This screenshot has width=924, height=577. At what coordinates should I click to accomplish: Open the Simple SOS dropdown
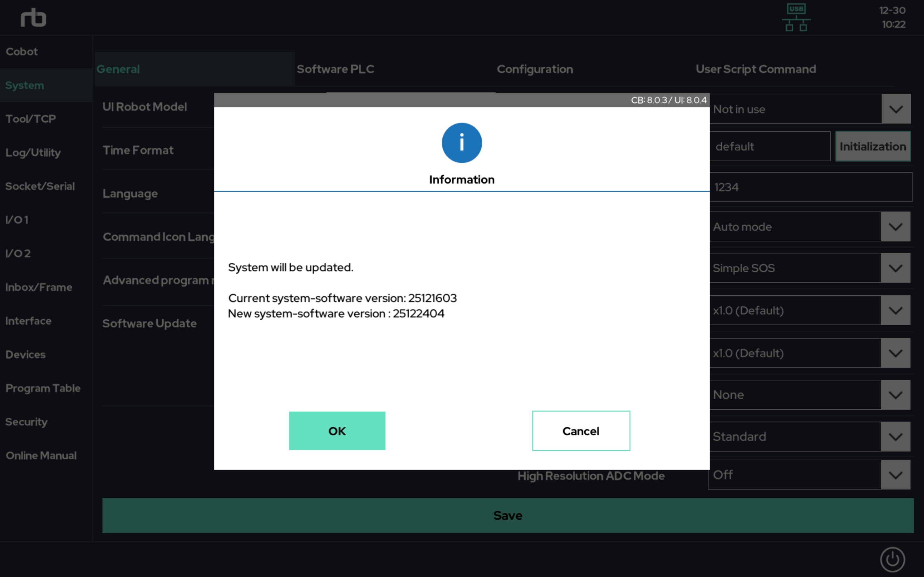click(895, 268)
